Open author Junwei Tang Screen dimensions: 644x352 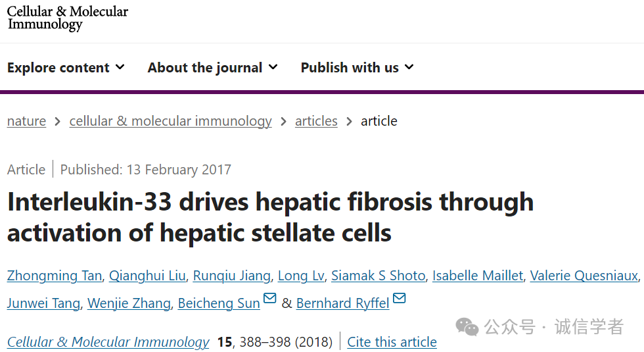(x=43, y=303)
